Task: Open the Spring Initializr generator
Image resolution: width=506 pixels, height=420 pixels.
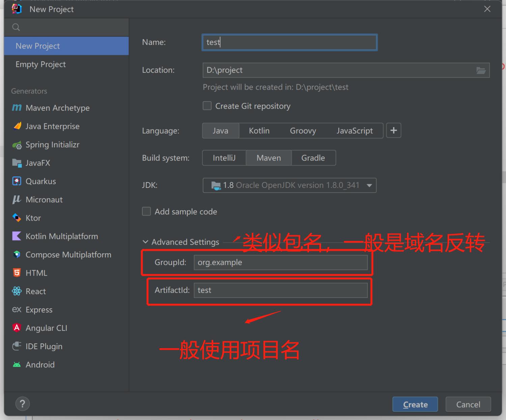Action: [52, 144]
